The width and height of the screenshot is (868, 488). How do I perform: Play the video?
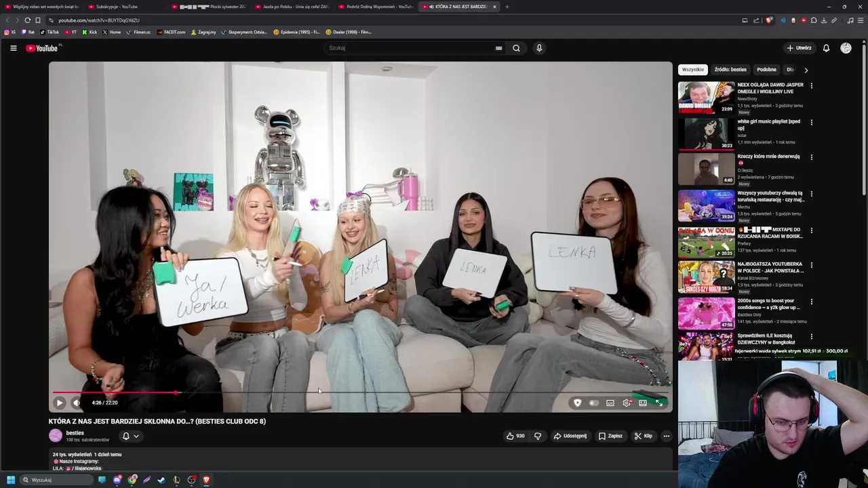(x=60, y=403)
